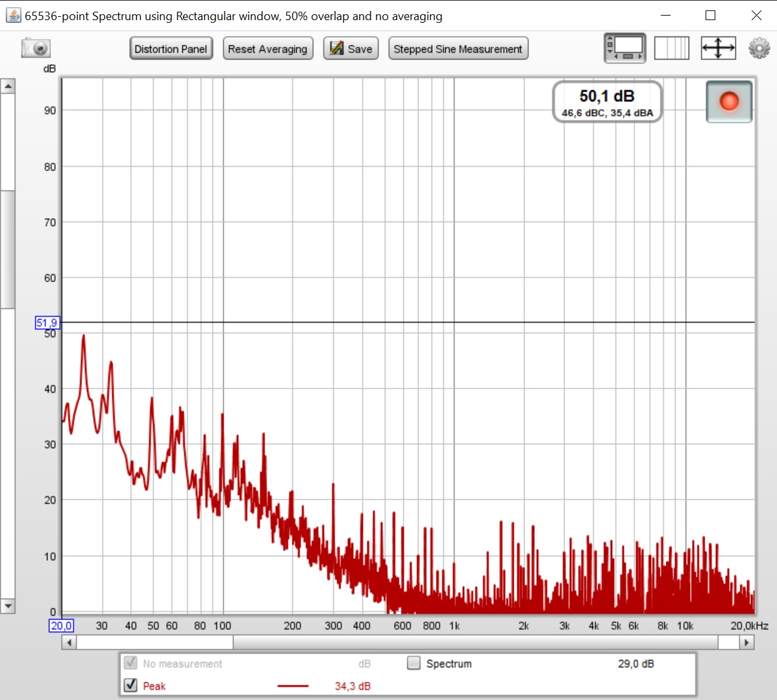Start the RTA with the red record button
777x700 pixels.
(x=729, y=101)
